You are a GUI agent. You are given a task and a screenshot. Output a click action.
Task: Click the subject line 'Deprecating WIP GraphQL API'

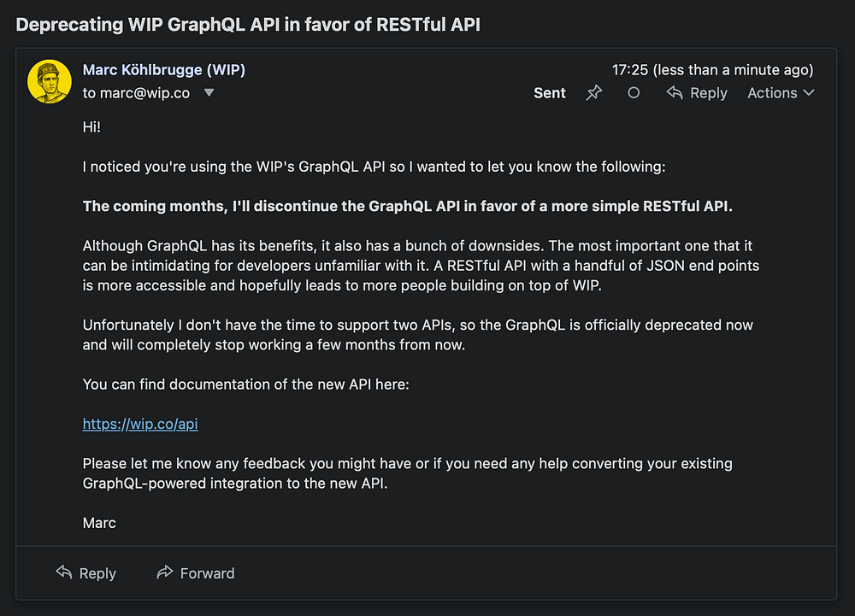pyautogui.click(x=248, y=25)
